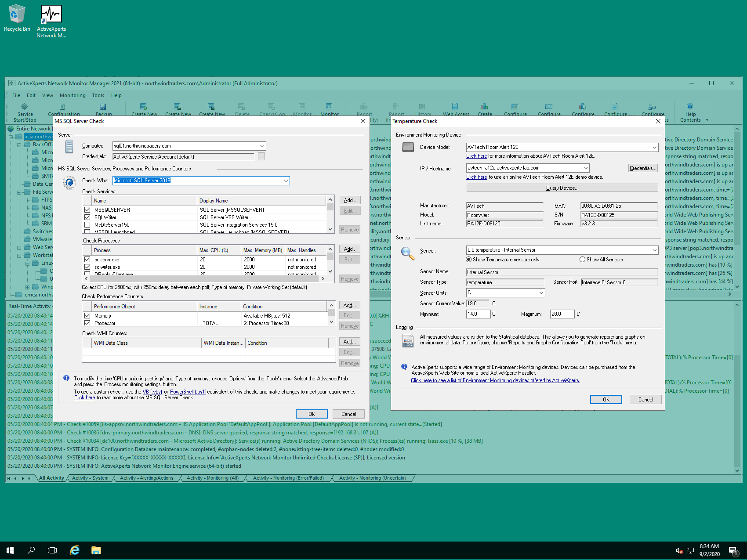Open the Computer combo box dropdown
The width and height of the screenshot is (747, 560).
262,146
